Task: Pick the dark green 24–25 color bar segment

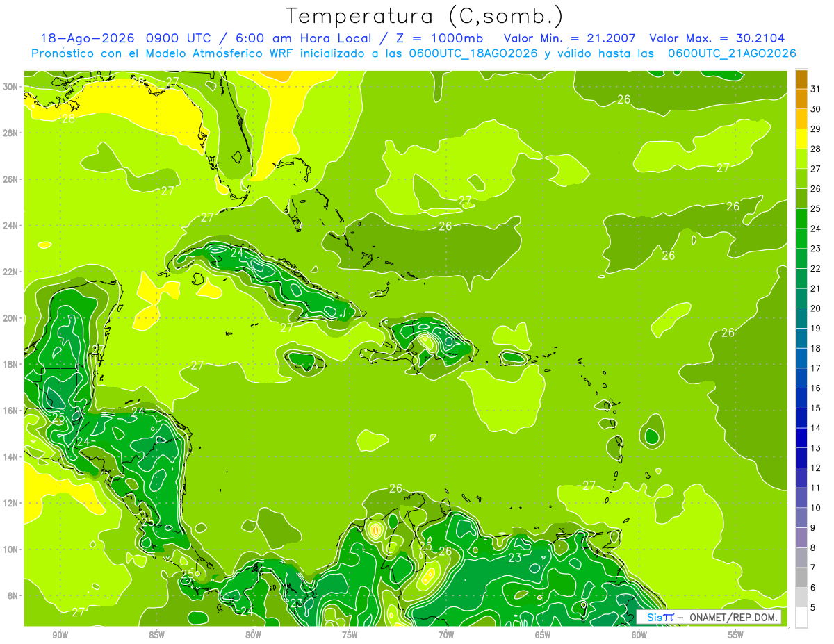Action: [801, 219]
